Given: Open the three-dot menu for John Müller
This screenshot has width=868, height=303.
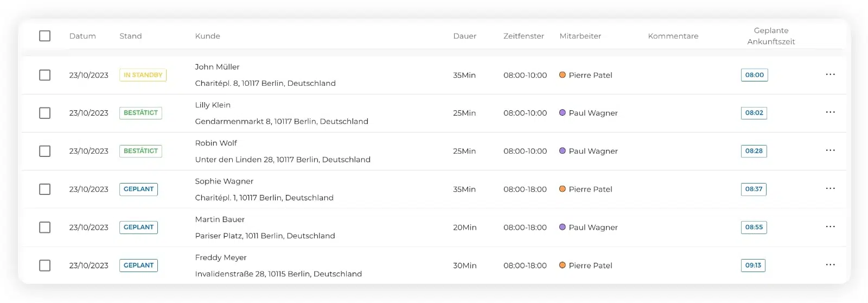Looking at the screenshot, I should click(x=830, y=74).
